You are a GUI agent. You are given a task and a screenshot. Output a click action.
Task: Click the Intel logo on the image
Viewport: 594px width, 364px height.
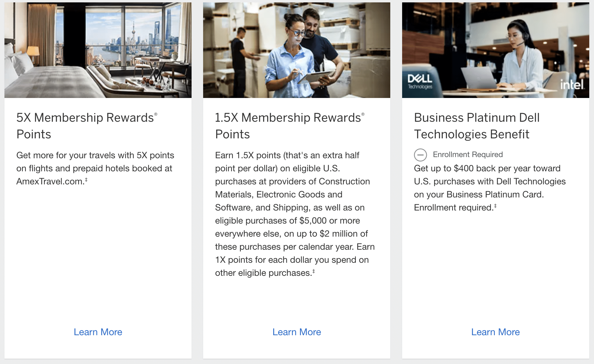click(x=572, y=85)
